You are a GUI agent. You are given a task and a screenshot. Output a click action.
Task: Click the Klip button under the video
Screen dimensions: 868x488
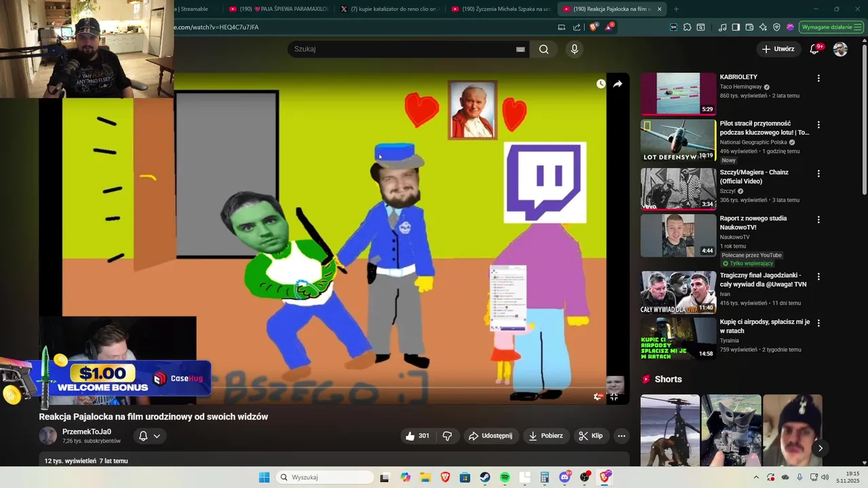point(591,436)
